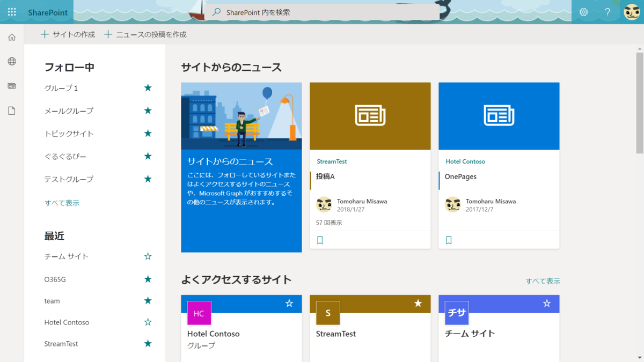The image size is (644, 362).
Task: Open the 投稿A news title
Action: click(325, 176)
